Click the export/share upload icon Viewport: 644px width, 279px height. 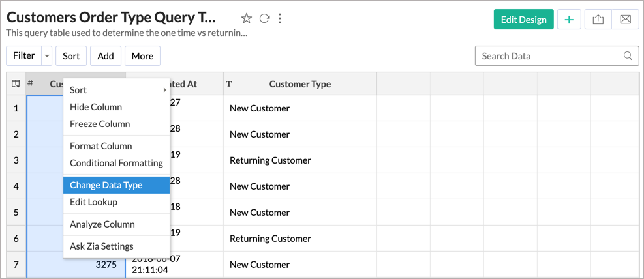coord(598,20)
